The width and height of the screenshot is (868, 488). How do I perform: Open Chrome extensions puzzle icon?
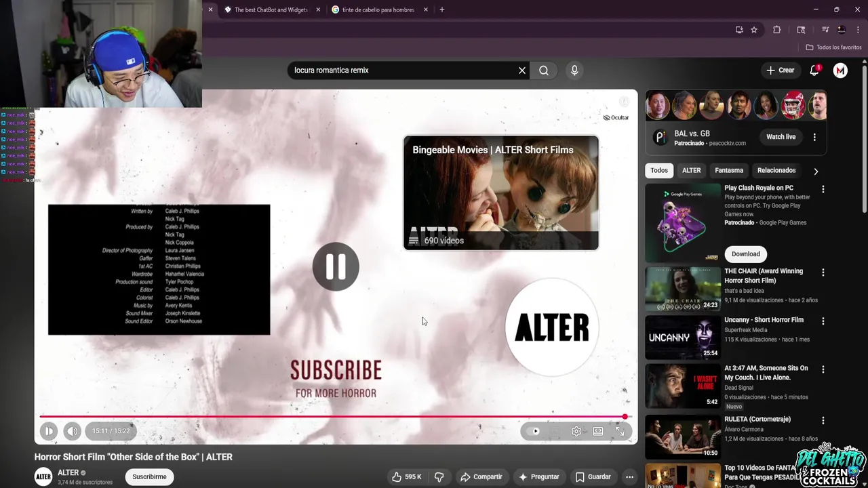click(777, 30)
